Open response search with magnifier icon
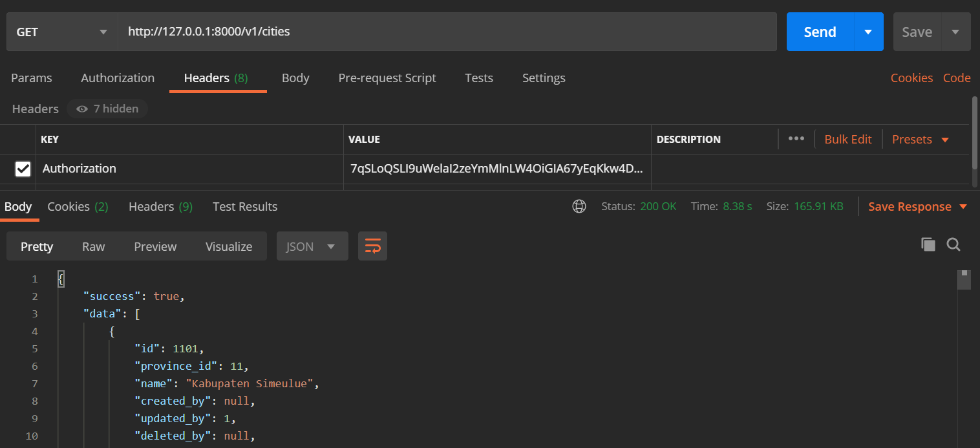Screen dimensions: 980x448 [953, 245]
